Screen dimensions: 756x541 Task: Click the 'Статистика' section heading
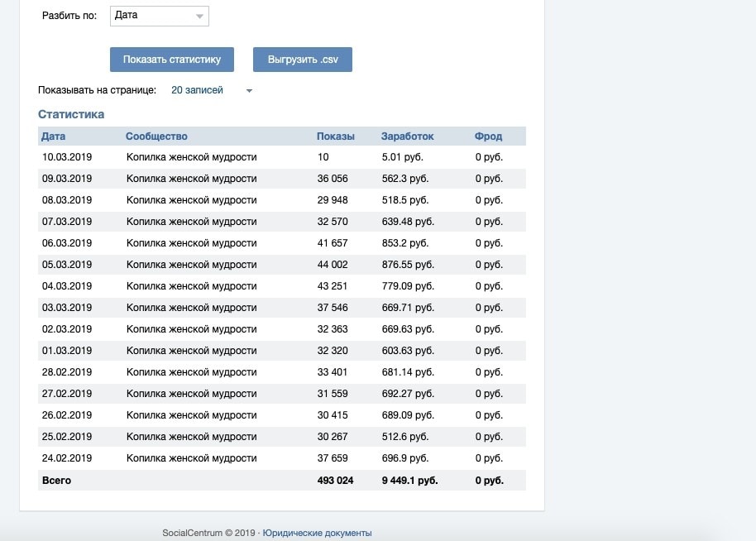point(71,114)
